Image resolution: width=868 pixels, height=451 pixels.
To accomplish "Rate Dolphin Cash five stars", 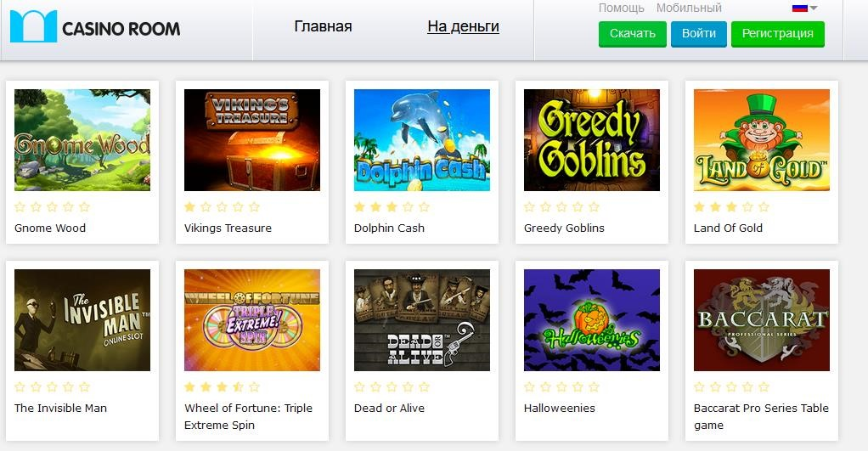I will click(x=424, y=207).
